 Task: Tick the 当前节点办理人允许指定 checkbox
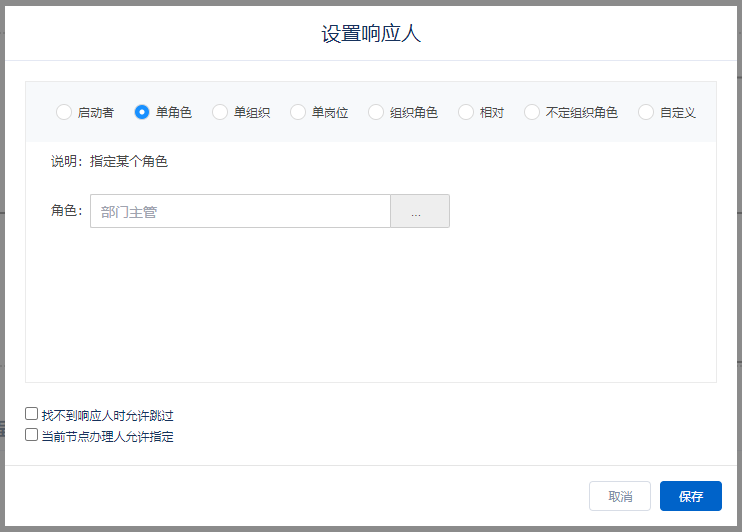tap(32, 435)
